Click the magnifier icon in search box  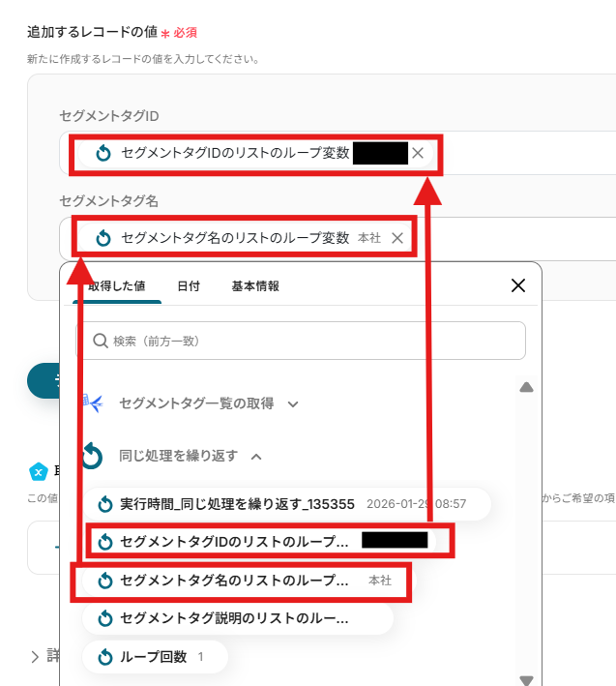100,342
